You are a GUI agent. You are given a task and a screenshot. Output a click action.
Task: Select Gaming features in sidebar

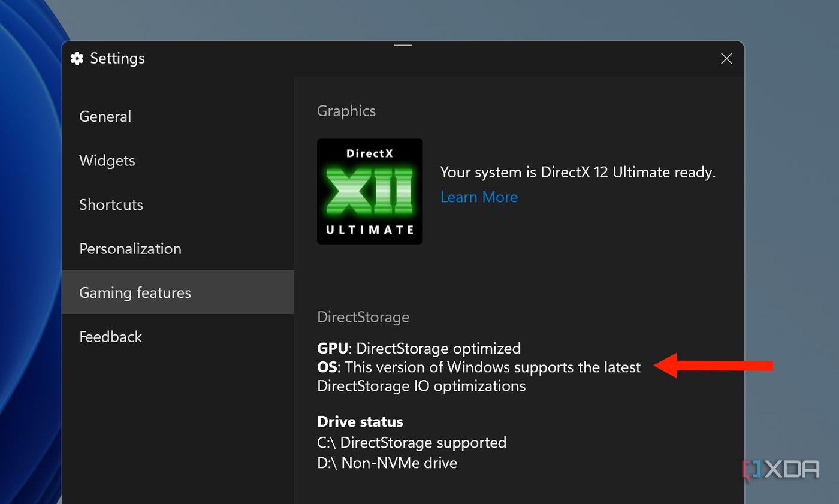pyautogui.click(x=177, y=292)
